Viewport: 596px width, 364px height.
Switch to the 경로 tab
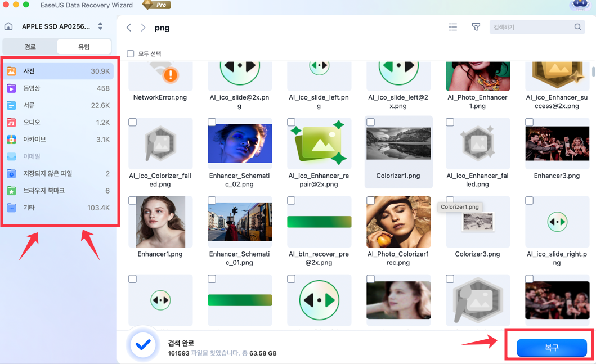[x=30, y=47]
